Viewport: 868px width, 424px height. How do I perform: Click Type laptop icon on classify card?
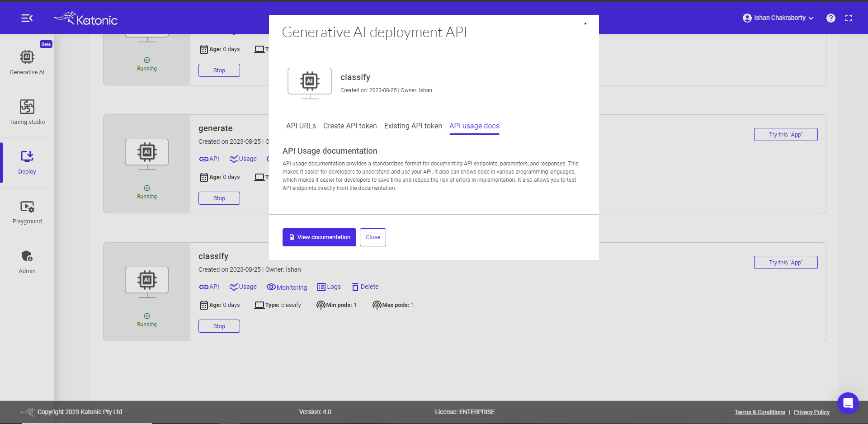click(259, 305)
